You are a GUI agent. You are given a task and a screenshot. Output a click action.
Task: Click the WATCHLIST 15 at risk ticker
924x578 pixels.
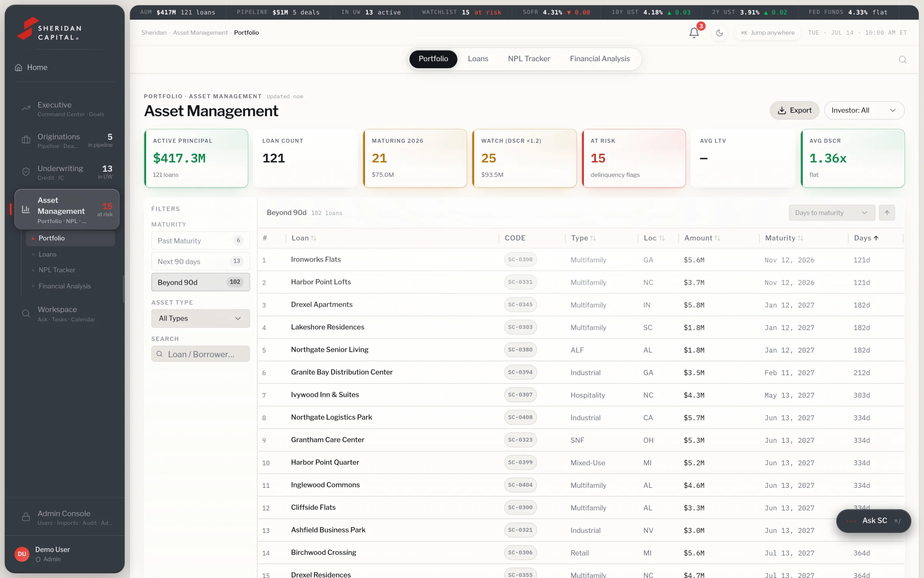(x=461, y=12)
